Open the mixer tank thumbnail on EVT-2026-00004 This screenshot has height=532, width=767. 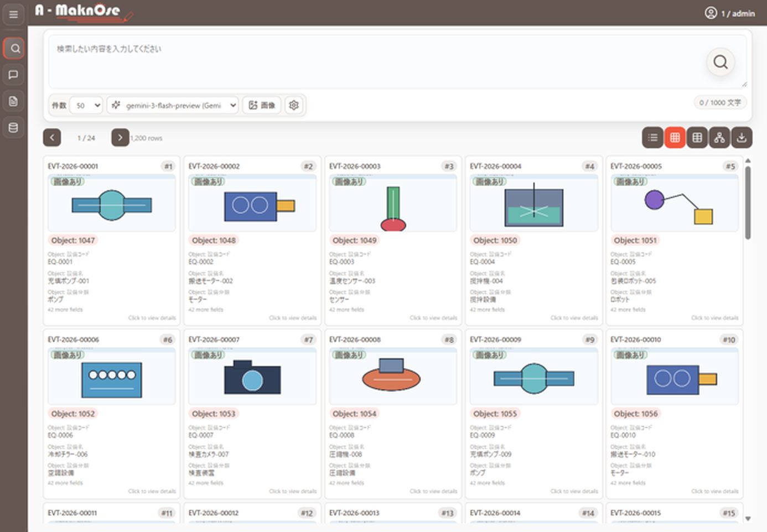pos(534,203)
